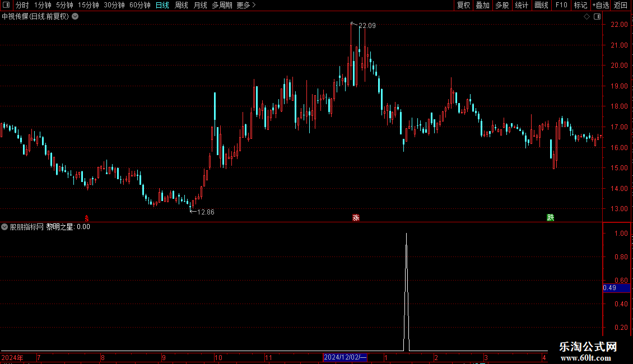Click the 1.00 indicator signal spike
The height and width of the screenshot is (364, 633).
point(406,291)
